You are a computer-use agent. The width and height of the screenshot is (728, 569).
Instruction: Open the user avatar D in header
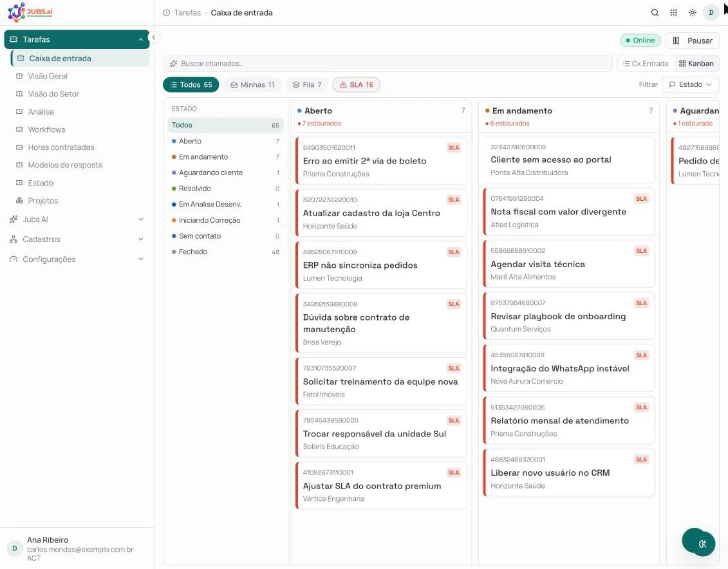(711, 12)
